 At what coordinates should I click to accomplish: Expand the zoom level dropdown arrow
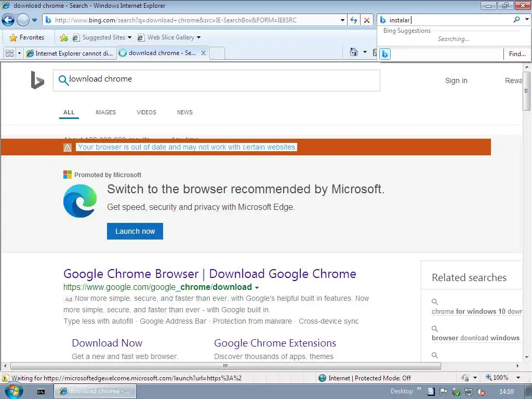pos(518,378)
